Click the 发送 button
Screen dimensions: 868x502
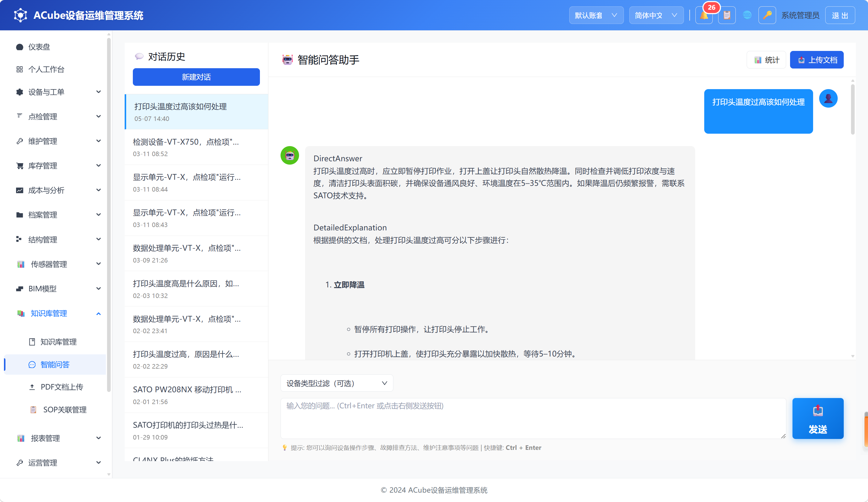[818, 419]
